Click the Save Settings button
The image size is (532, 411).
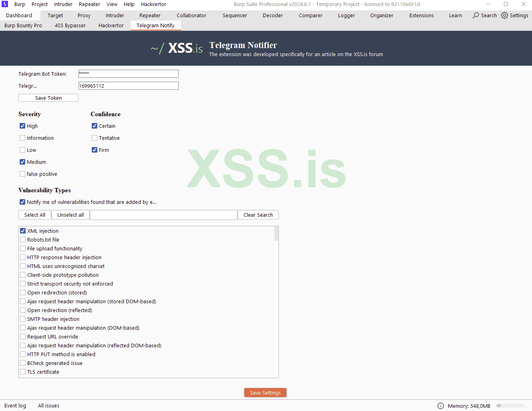pyautogui.click(x=265, y=393)
